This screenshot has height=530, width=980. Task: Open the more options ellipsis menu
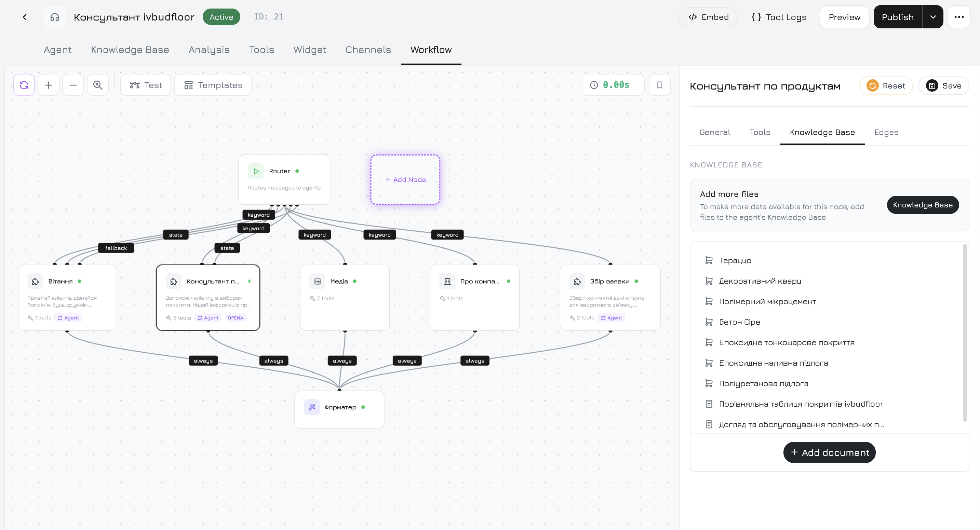point(959,17)
